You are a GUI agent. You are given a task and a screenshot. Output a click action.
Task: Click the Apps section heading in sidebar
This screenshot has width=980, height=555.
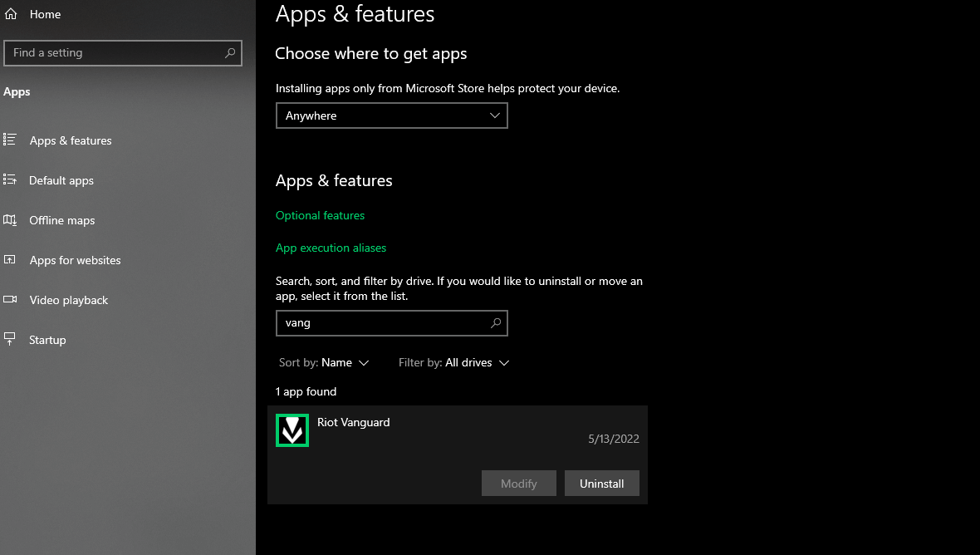(17, 92)
